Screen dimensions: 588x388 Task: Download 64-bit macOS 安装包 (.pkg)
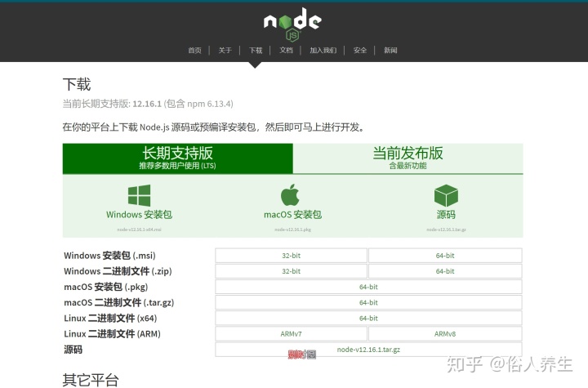(368, 287)
